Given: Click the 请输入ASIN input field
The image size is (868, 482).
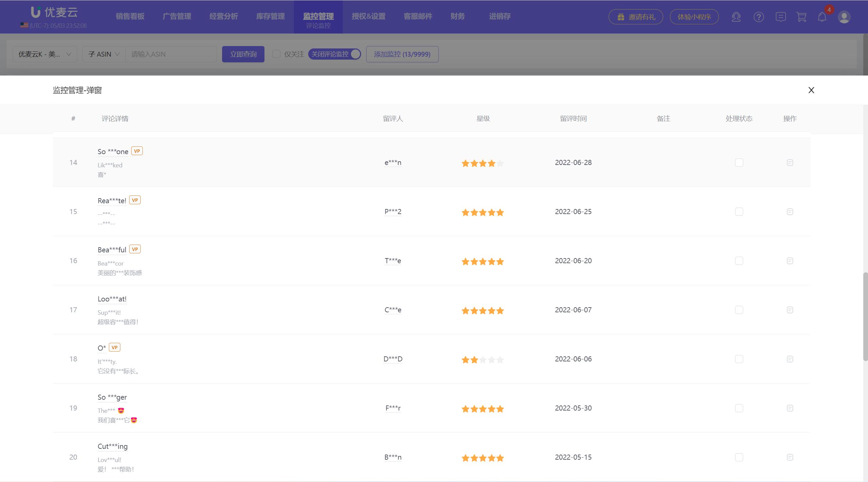Looking at the screenshot, I should point(171,54).
